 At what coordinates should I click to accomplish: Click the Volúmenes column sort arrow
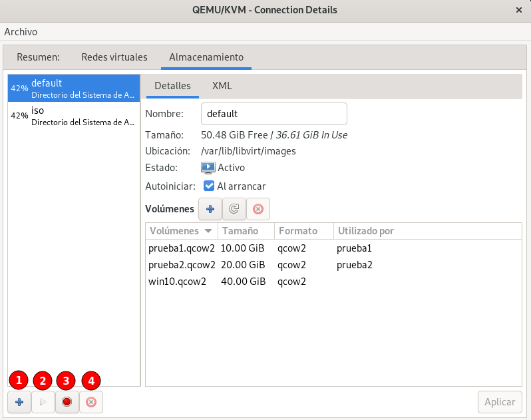pyautogui.click(x=208, y=231)
